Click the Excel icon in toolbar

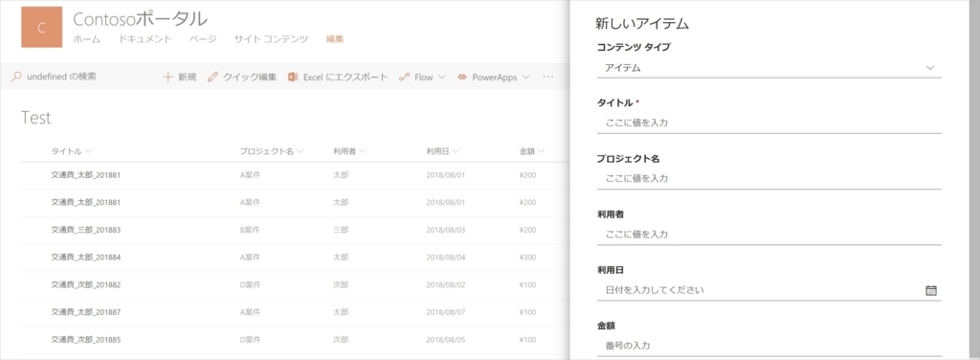(293, 77)
